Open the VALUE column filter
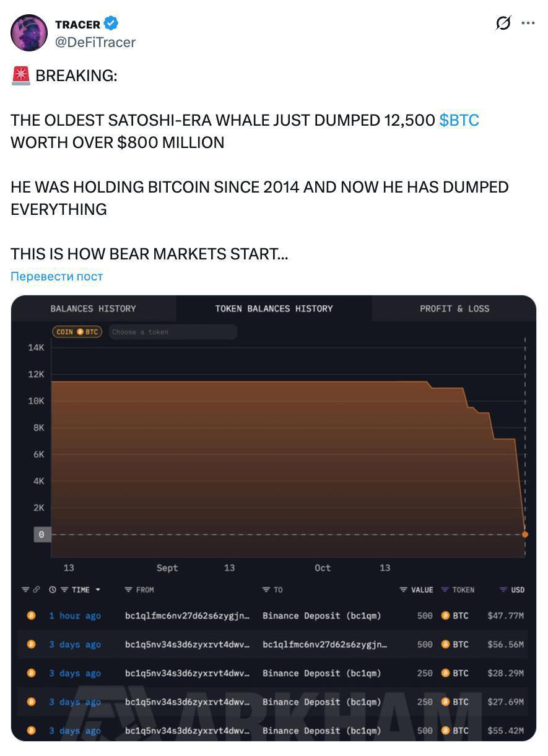This screenshot has height=756, width=548. (x=404, y=590)
